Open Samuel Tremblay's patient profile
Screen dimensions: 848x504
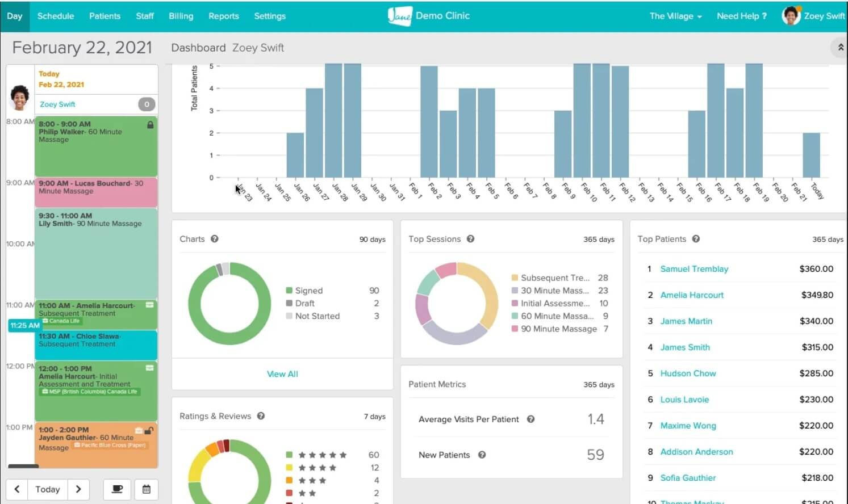click(694, 268)
